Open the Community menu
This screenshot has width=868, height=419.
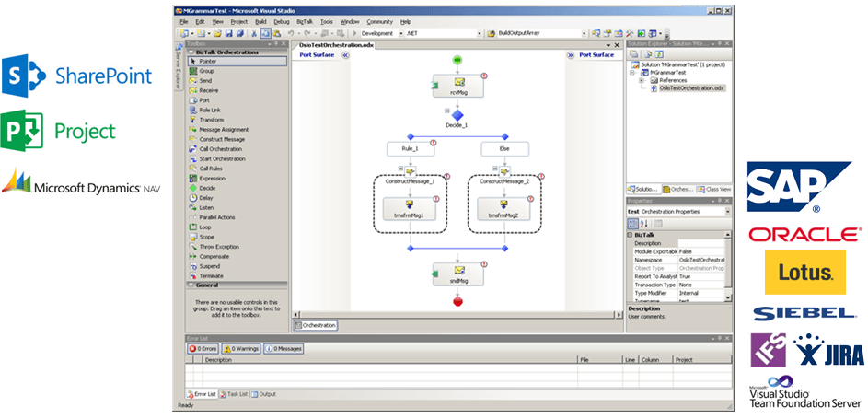tap(380, 21)
